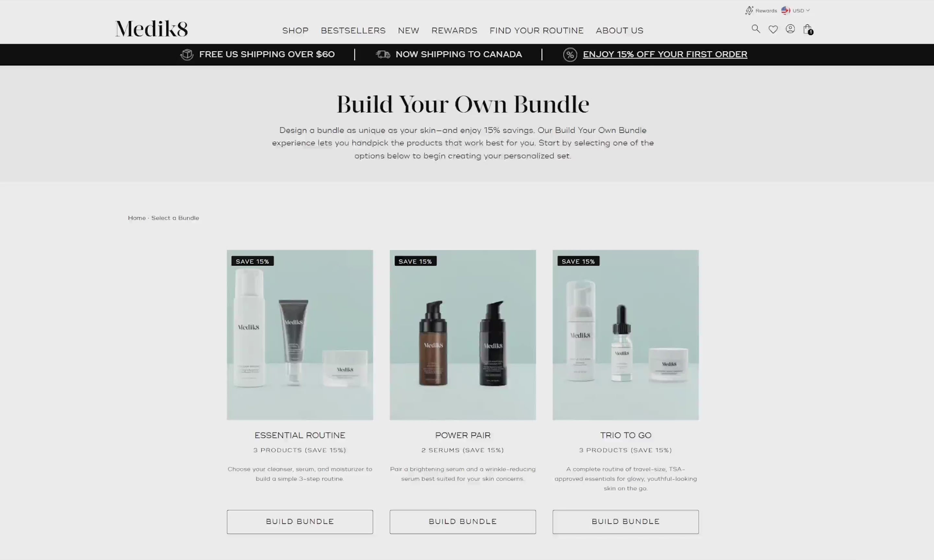Click the Medik8 logo

(151, 29)
